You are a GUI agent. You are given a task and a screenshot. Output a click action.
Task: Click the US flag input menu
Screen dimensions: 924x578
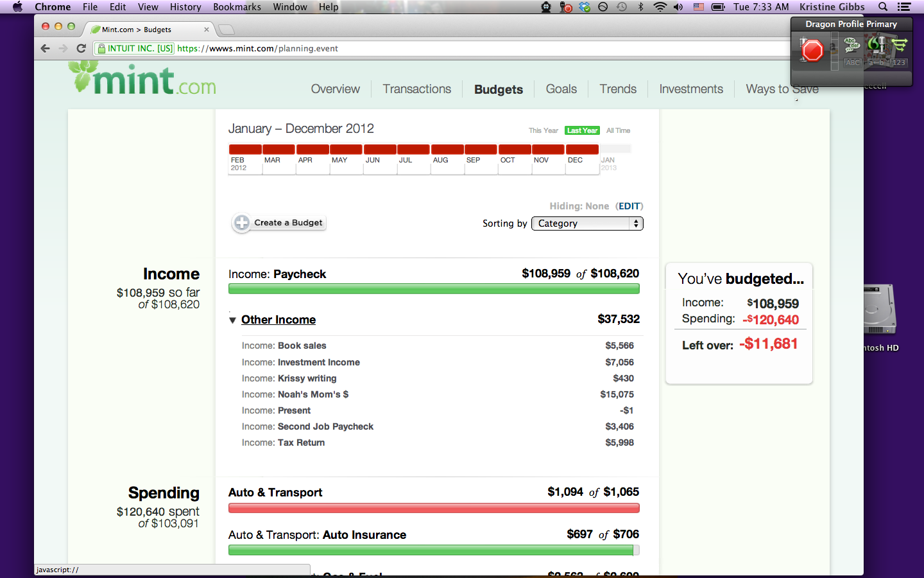[x=699, y=7]
